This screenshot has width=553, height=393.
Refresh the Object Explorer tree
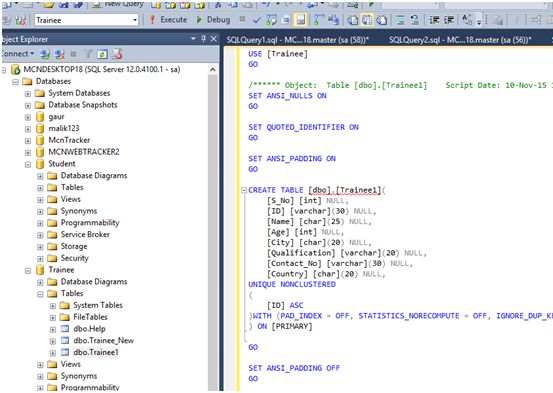point(102,54)
